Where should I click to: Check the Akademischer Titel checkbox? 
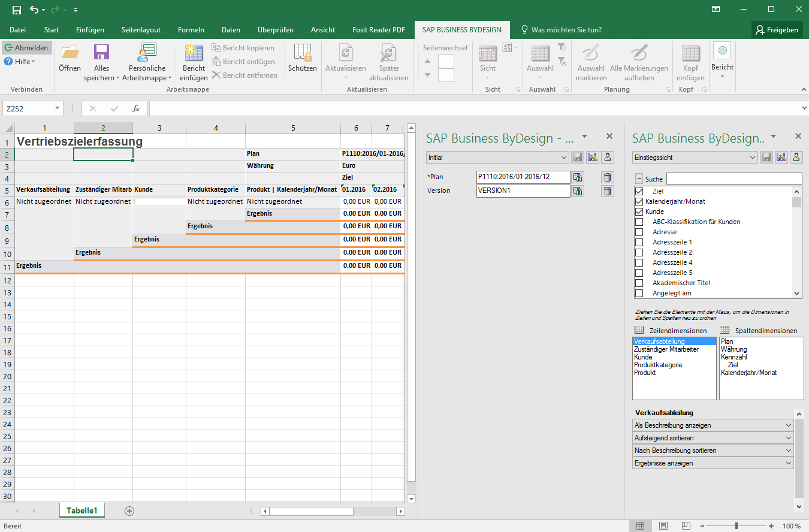tap(639, 283)
